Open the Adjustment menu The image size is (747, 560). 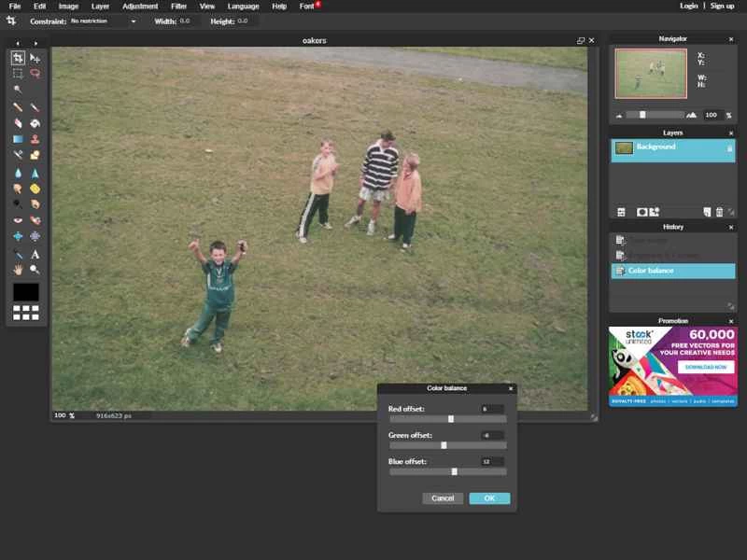139,6
